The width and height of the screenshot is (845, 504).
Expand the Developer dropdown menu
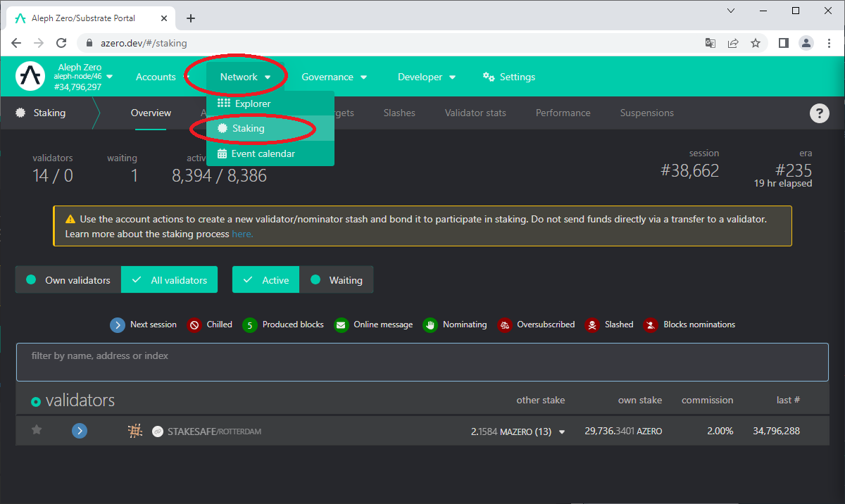click(427, 77)
